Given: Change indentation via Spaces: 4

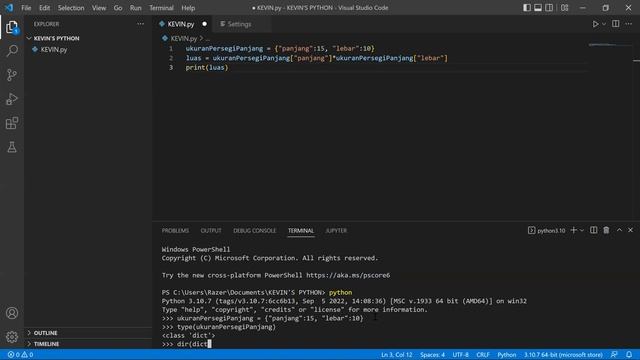Looking at the screenshot, I should tap(432, 355).
